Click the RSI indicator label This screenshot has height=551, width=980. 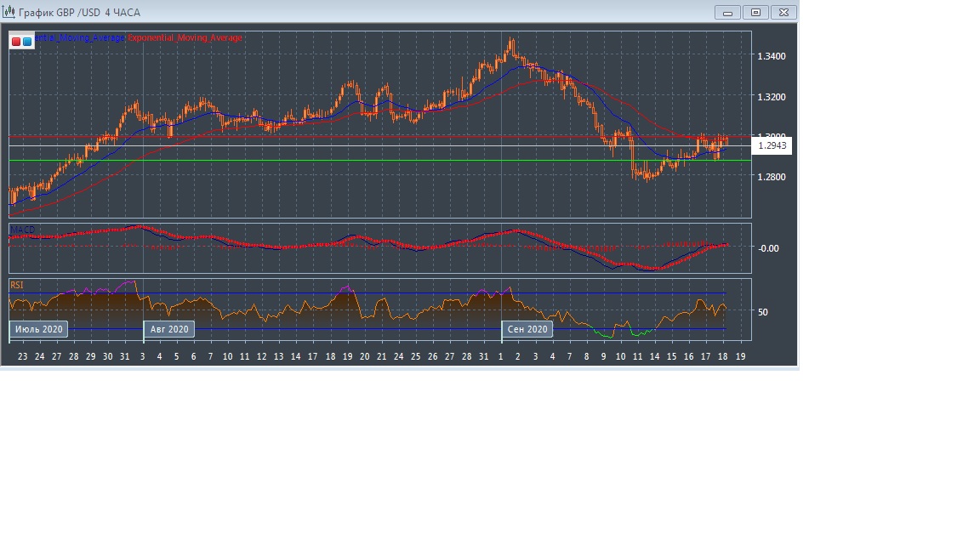tap(16, 284)
